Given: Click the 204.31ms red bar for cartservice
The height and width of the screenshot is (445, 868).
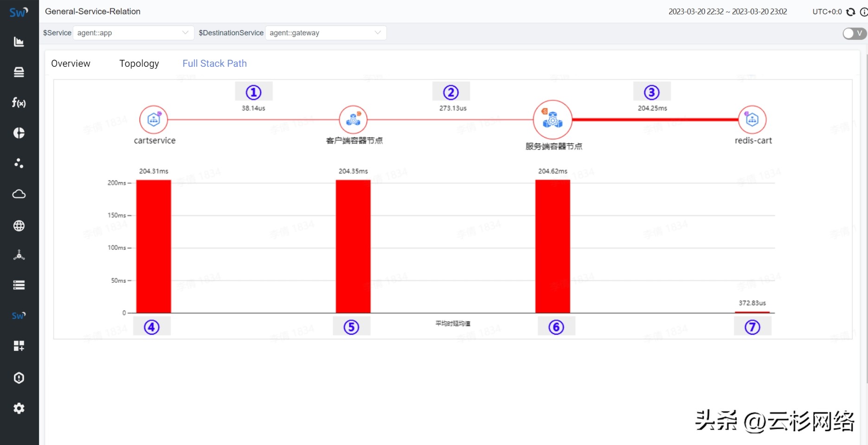Looking at the screenshot, I should click(x=154, y=247).
